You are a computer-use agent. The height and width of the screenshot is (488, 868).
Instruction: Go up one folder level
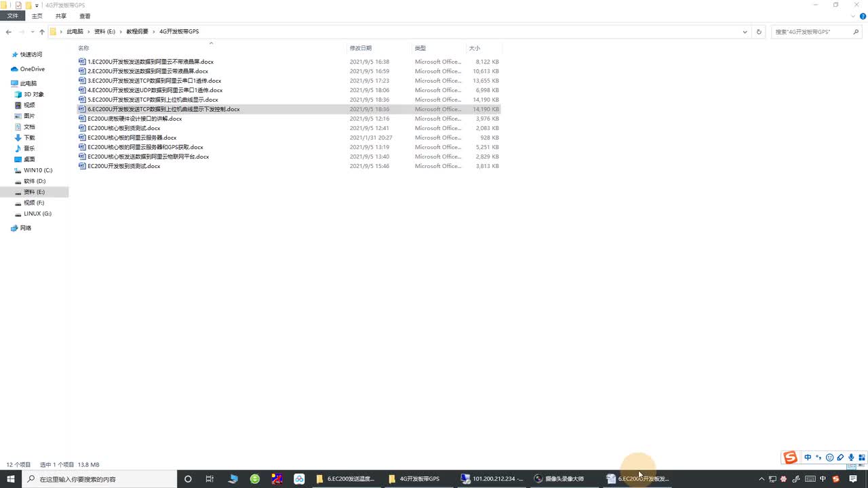point(42,32)
